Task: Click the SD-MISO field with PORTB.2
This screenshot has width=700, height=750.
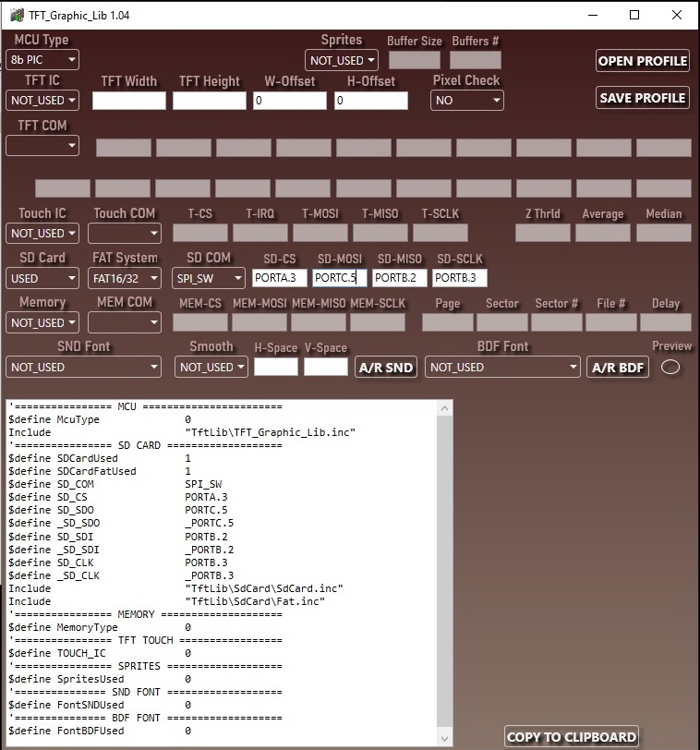Action: point(399,278)
